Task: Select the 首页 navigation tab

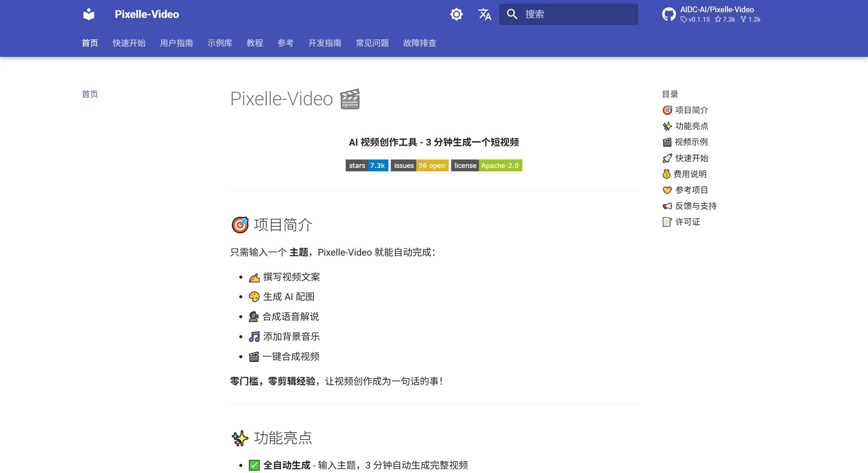Action: [90, 43]
